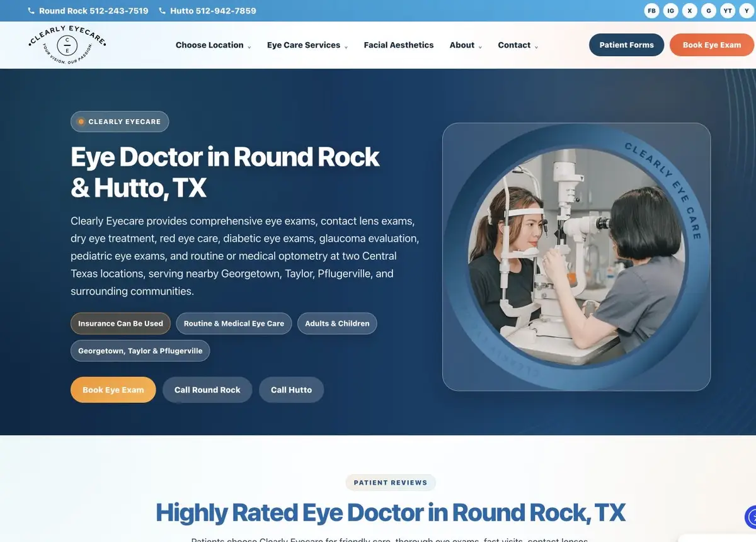Image resolution: width=756 pixels, height=542 pixels.
Task: Click the PATIENT REVIEWS label
Action: 391,483
